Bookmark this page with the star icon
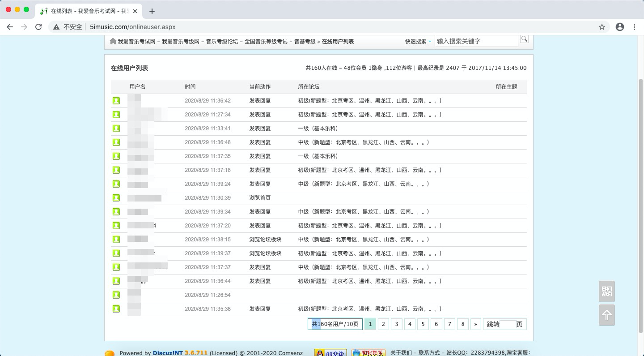 click(x=602, y=27)
